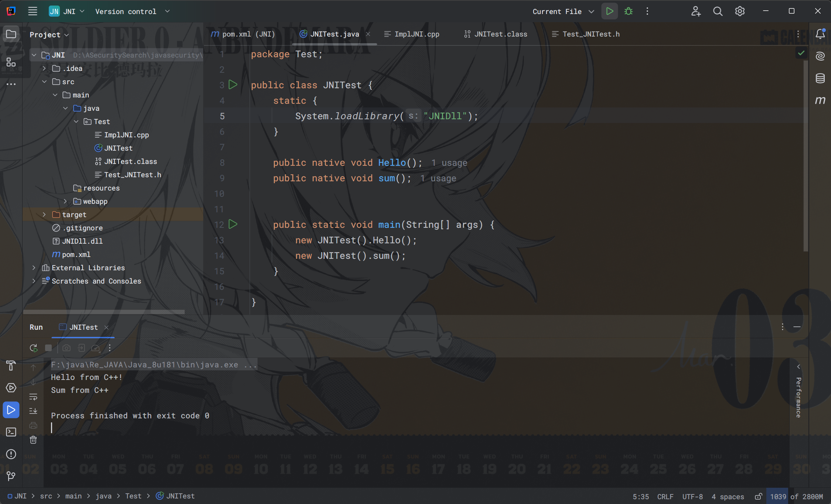Close JNITest run tab
Screen dimensions: 831x504
106,328
